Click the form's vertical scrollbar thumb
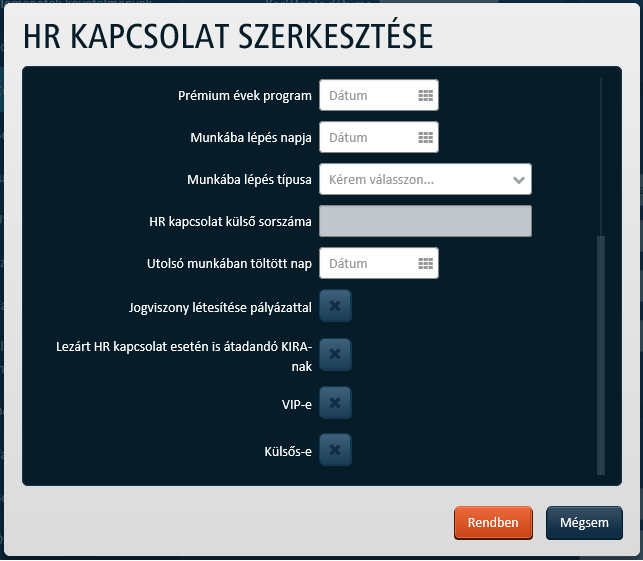This screenshot has width=643, height=561. pyautogui.click(x=601, y=355)
